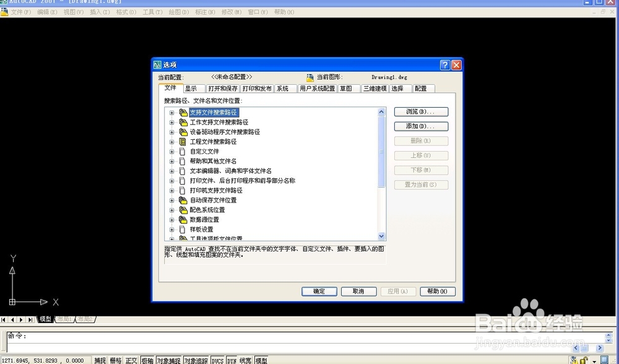Open the 工具(T) menu
The height and width of the screenshot is (364, 619).
[x=152, y=12]
